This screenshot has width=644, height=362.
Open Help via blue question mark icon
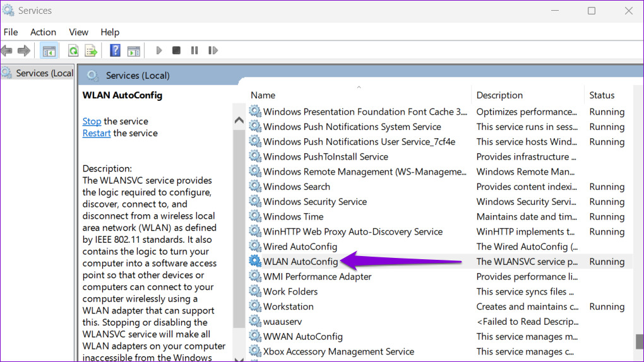tap(116, 50)
